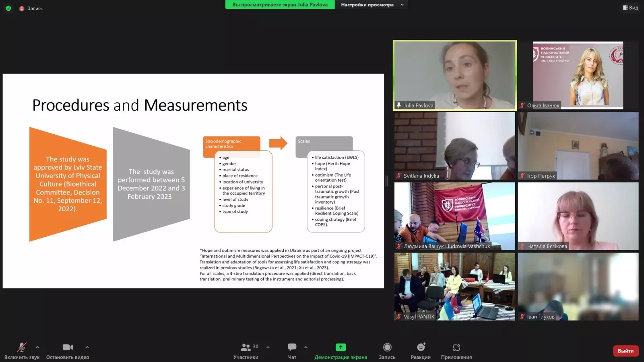Expand the participants options caret
The height and width of the screenshot is (362, 644).
click(x=268, y=347)
